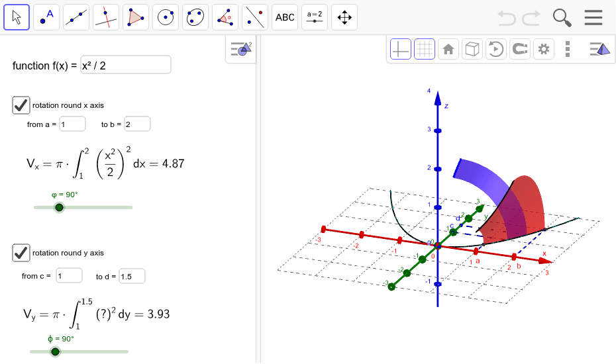Click the 'to d' input field
The height and width of the screenshot is (364, 616).
pyautogui.click(x=132, y=276)
